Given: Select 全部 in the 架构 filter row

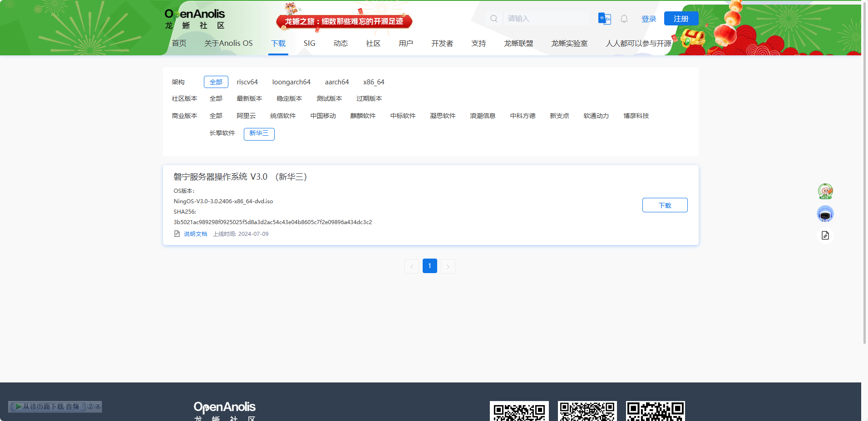Looking at the screenshot, I should click(x=216, y=82).
